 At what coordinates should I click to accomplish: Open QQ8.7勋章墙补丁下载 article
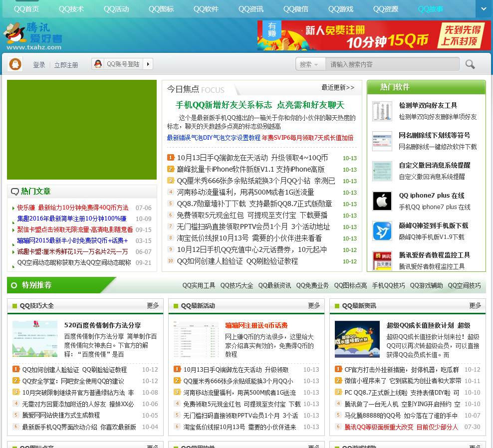click(x=254, y=204)
